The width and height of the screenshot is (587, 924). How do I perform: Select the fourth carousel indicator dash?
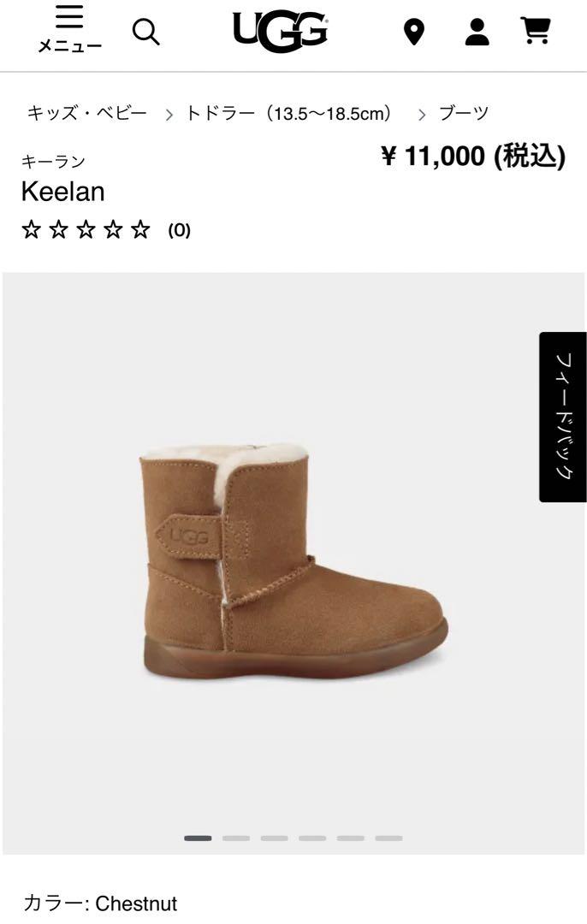[312, 838]
